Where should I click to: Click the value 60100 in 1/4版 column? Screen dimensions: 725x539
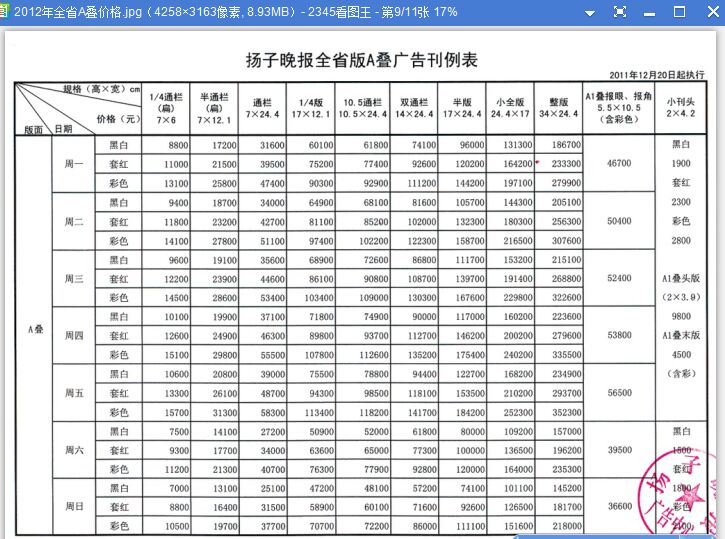pyautogui.click(x=321, y=145)
